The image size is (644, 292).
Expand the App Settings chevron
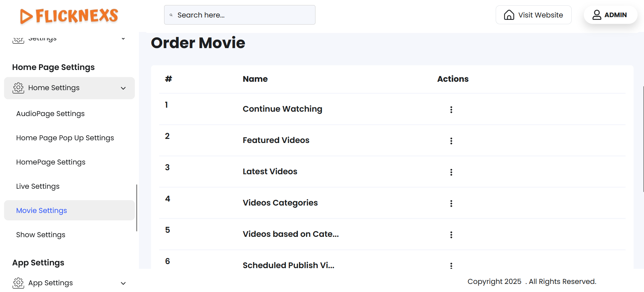click(123, 283)
